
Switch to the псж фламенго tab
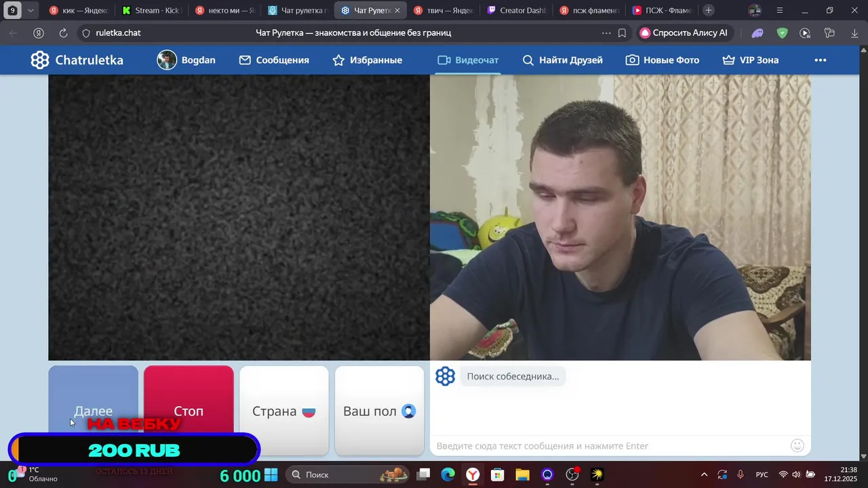point(589,10)
